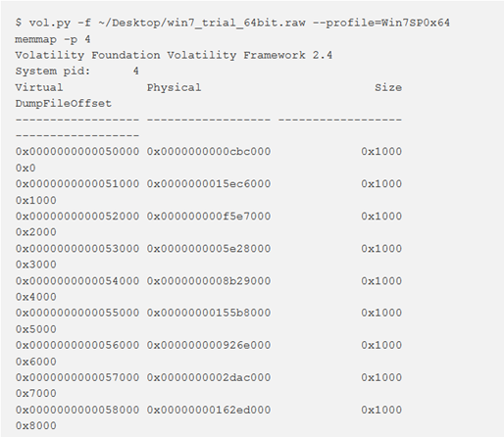The image size is (504, 437).
Task: Click the profile=Win7SP0x64 option text
Action: [x=381, y=23]
